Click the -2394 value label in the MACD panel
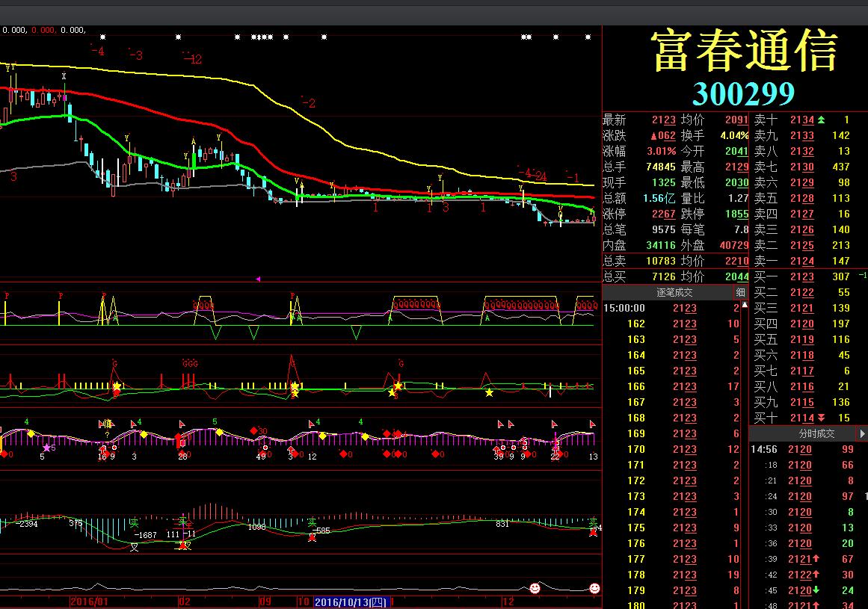 [x=26, y=523]
